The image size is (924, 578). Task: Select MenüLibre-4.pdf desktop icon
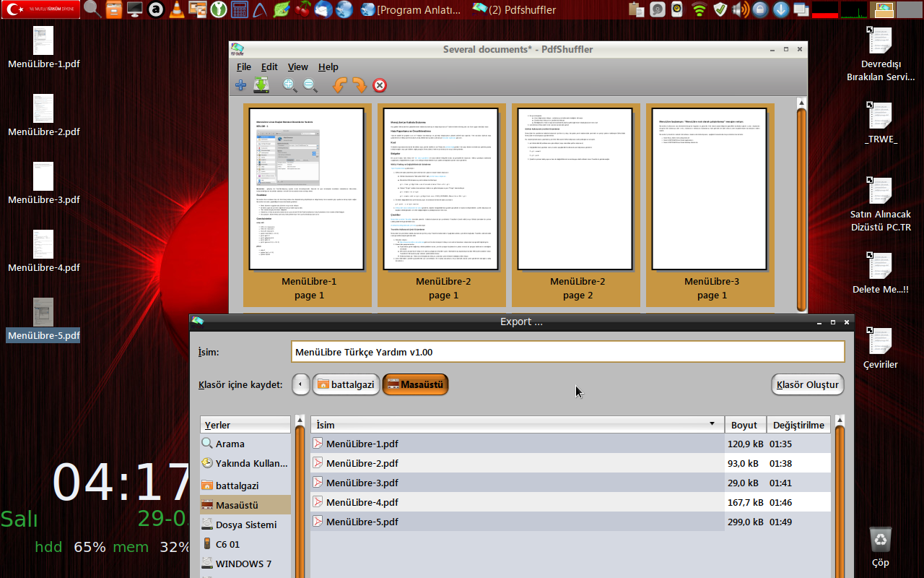[43, 251]
